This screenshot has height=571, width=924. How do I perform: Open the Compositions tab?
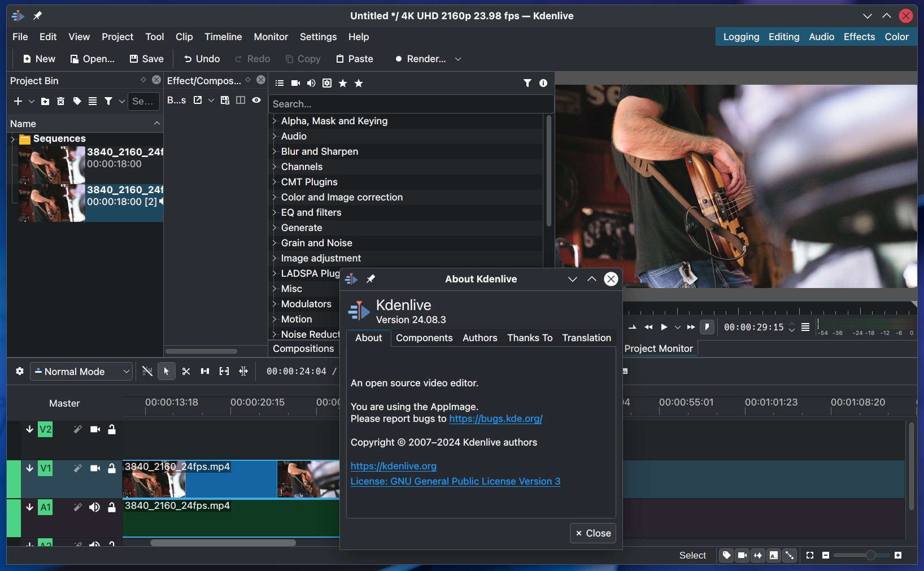pyautogui.click(x=303, y=348)
